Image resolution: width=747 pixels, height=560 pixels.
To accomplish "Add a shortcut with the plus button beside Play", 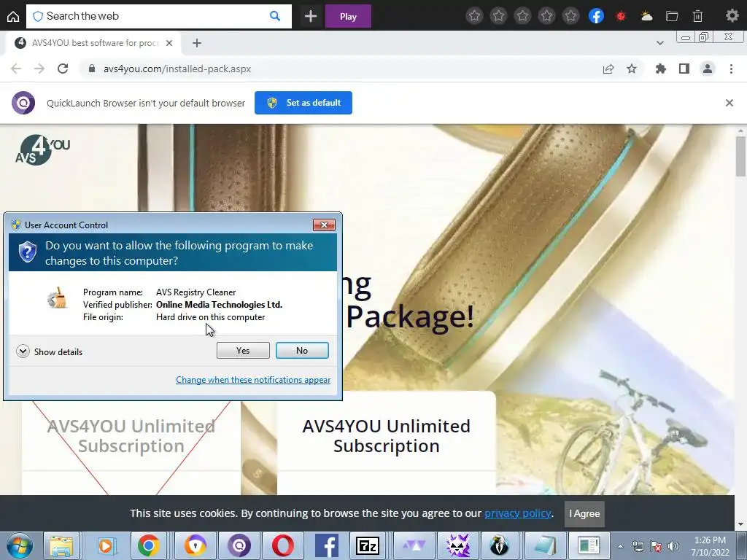I will pos(311,16).
